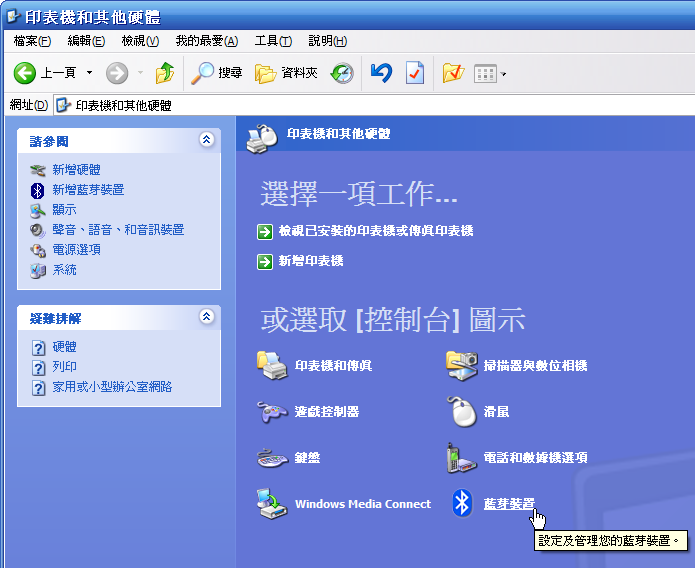Screen dimensions: 695x568
Task: Open 家用或小型辦公室網路 troubleshooter link
Action: click(112, 387)
